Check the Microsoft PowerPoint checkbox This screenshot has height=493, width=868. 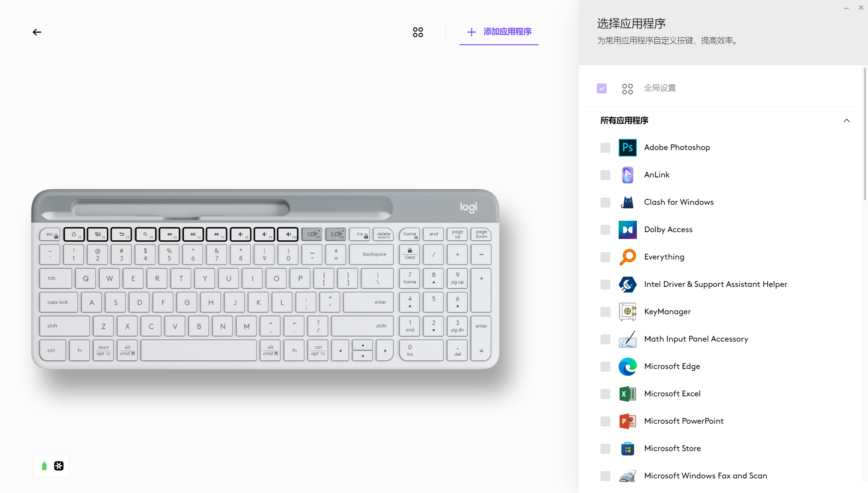[x=605, y=421]
